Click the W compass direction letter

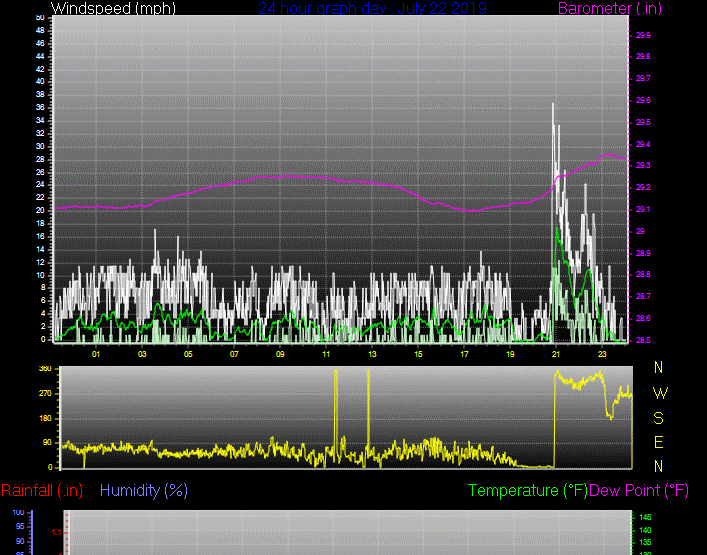point(658,392)
